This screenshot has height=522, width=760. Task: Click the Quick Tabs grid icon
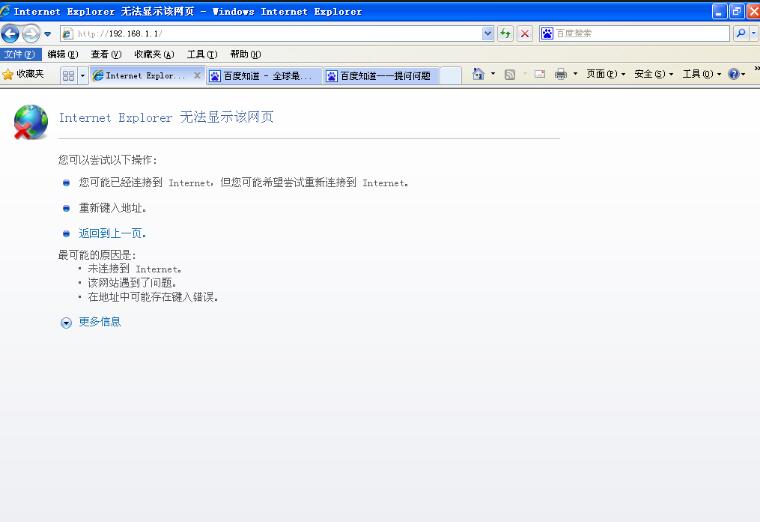click(x=68, y=76)
